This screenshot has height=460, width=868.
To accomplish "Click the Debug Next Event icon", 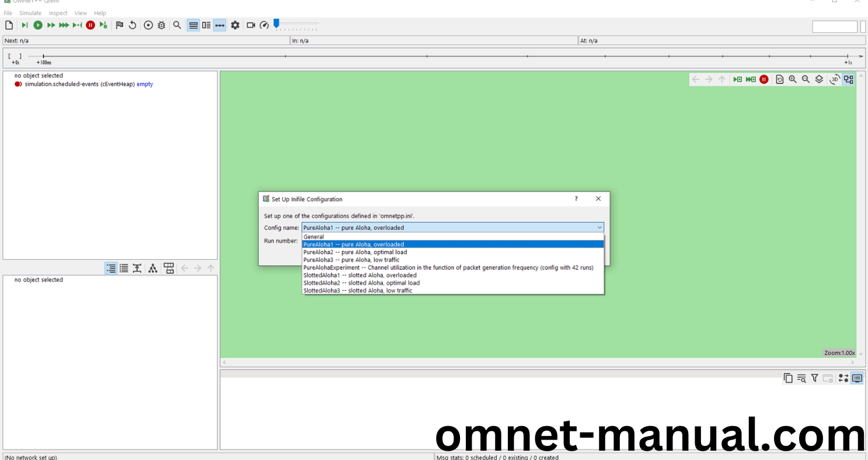I will [x=103, y=25].
